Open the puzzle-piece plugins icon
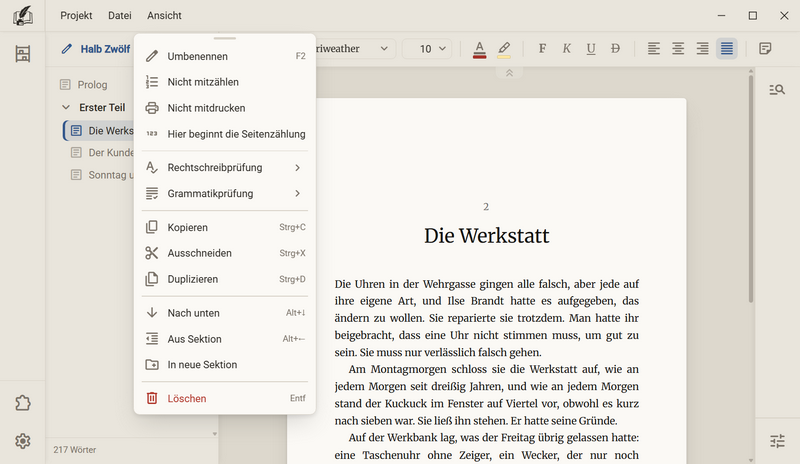800x464 pixels. (x=22, y=403)
